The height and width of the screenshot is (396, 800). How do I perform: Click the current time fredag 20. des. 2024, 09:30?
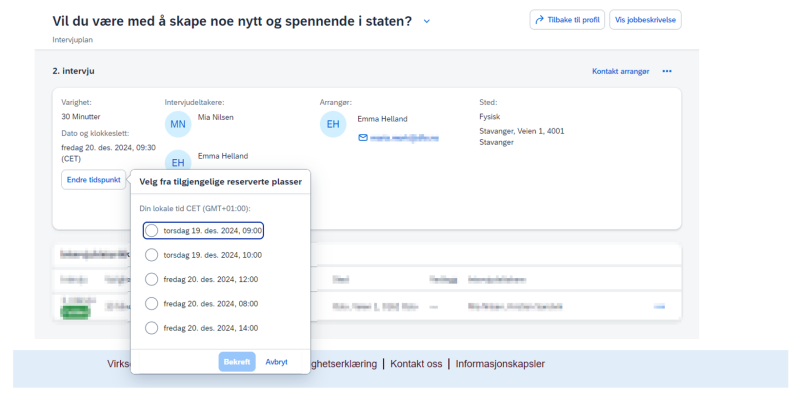pos(109,153)
